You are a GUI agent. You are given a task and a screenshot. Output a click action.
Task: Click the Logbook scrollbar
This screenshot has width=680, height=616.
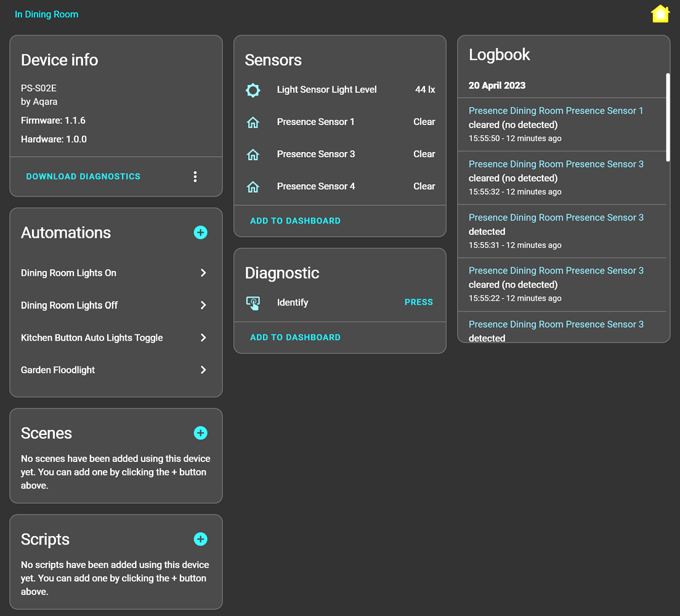coord(668,117)
